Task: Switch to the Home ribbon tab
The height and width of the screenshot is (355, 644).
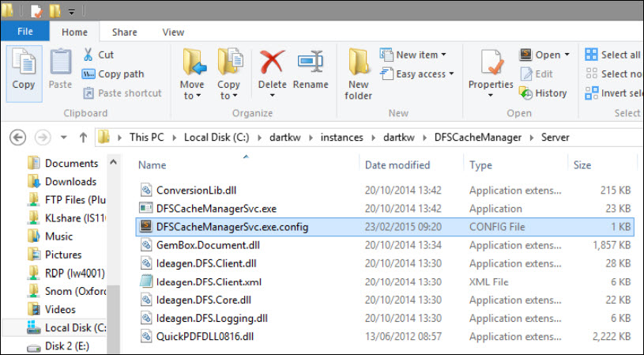Action: click(x=74, y=32)
